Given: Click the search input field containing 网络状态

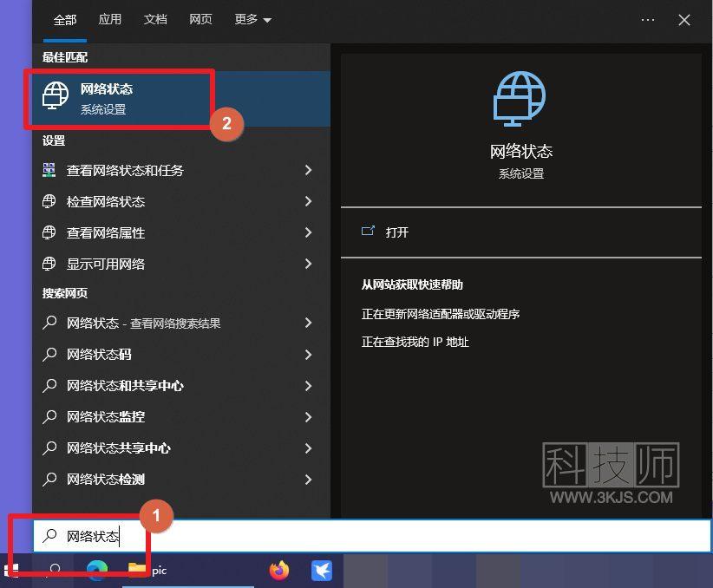Looking at the screenshot, I should 372,536.
